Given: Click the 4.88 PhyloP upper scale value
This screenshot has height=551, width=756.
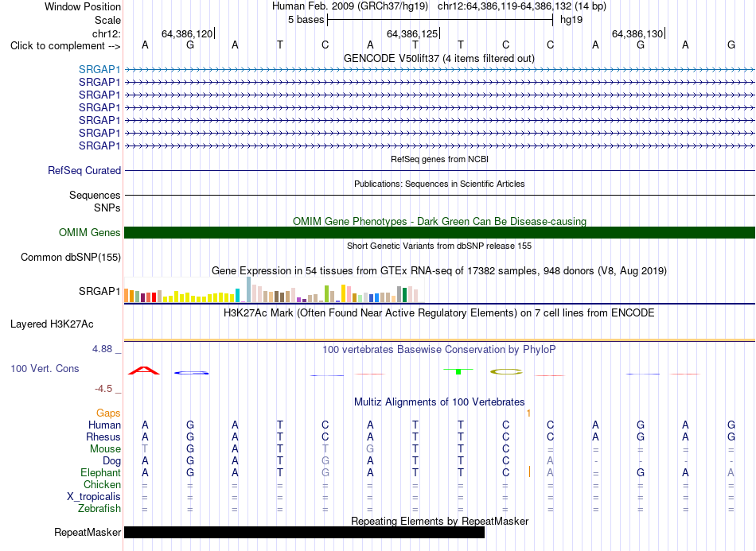Looking at the screenshot, I should pos(102,349).
